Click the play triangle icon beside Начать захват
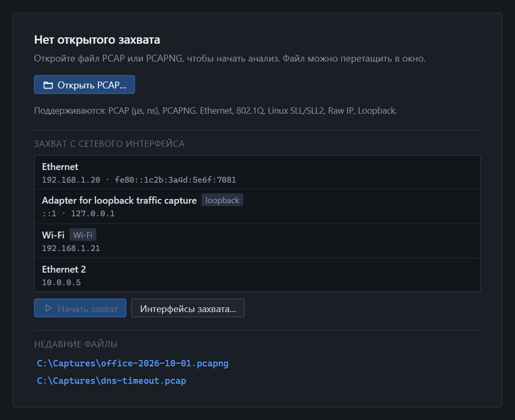The height and width of the screenshot is (420, 515). (48, 308)
